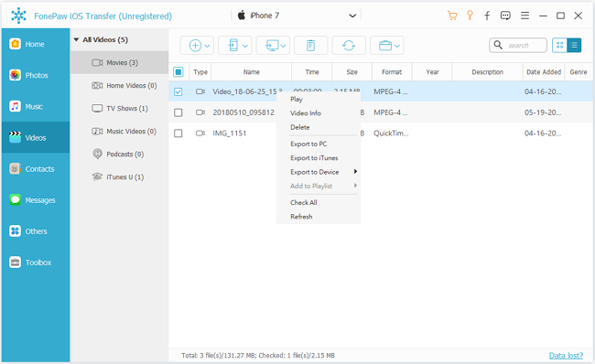Image resolution: width=595 pixels, height=364 pixels.
Task: Open the Add button dropdown arrow
Action: [207, 46]
